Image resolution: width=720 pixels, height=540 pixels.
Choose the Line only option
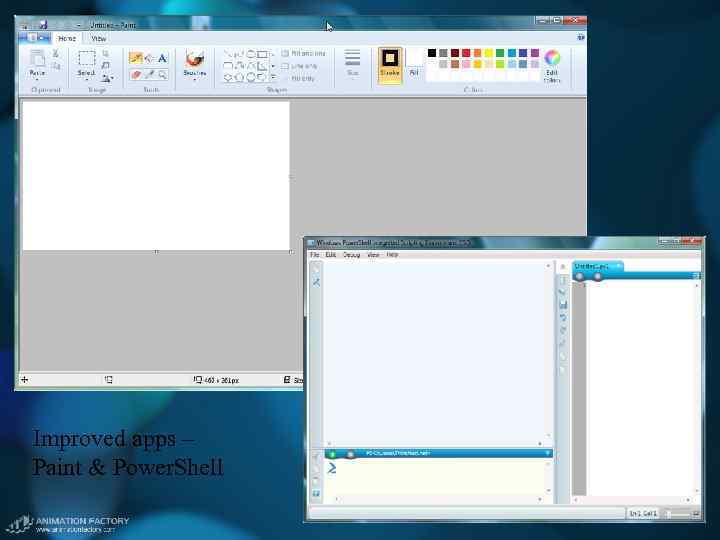[x=299, y=66]
